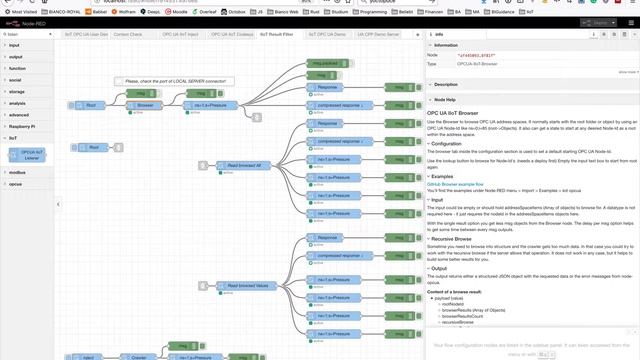Open the Programming bookmarks folder
The image size is (640, 360).
[370, 12]
